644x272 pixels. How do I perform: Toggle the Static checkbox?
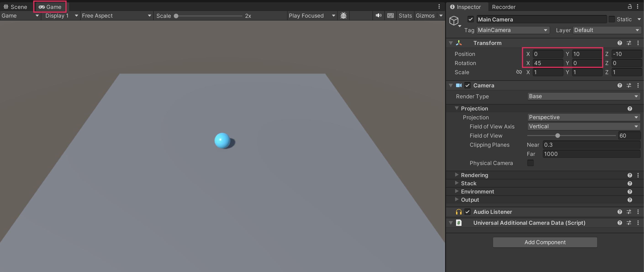point(612,19)
